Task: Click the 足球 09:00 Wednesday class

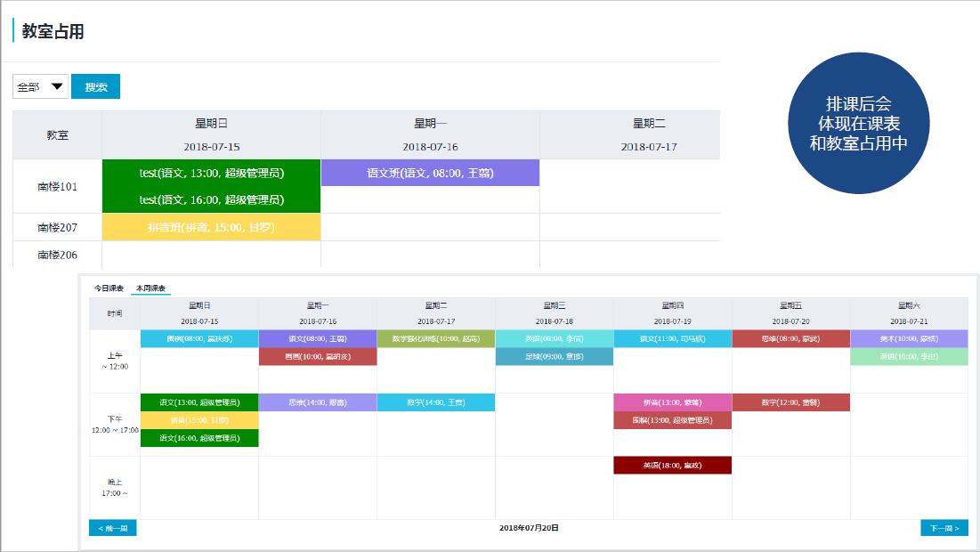Action: [x=554, y=356]
